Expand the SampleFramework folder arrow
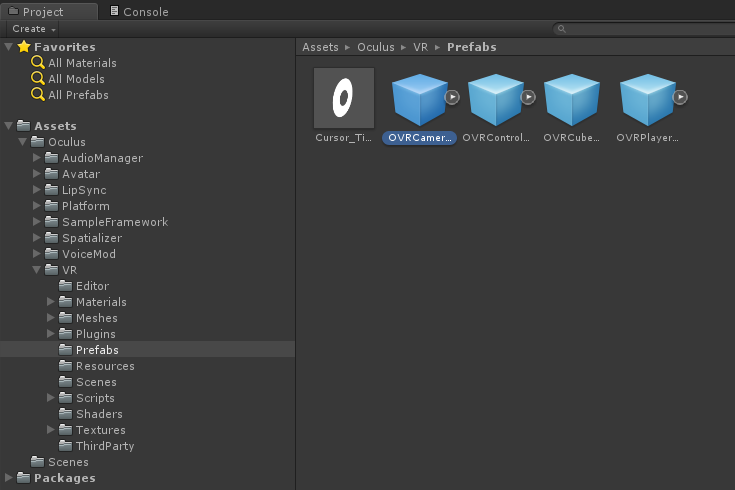The width and height of the screenshot is (735, 490). [37, 221]
